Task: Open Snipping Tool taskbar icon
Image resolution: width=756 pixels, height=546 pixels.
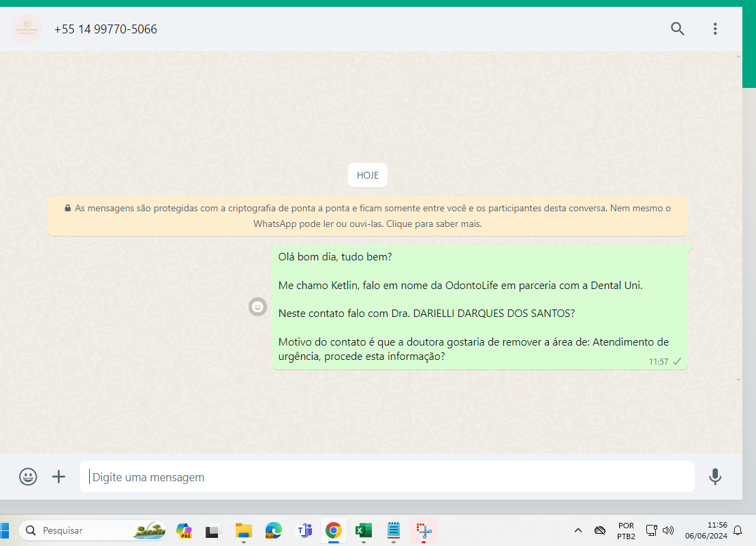Action: click(x=424, y=530)
